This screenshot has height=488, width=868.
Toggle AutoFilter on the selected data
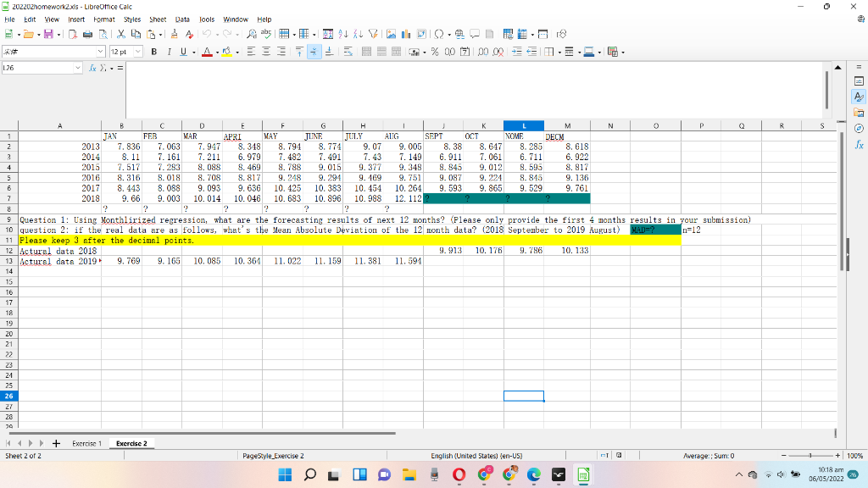tap(373, 34)
